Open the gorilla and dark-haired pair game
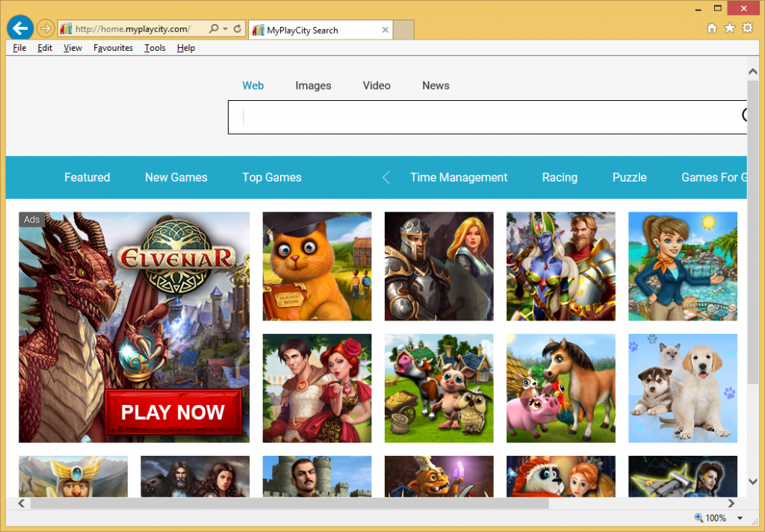Viewport: 765px width, 532px height. 195,477
